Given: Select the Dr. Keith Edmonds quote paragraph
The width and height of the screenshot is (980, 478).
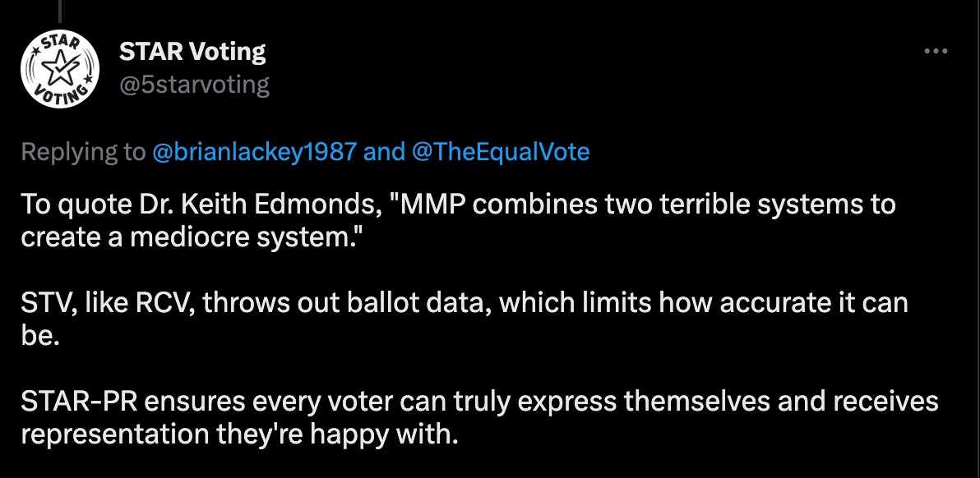Looking at the screenshot, I should [x=458, y=220].
